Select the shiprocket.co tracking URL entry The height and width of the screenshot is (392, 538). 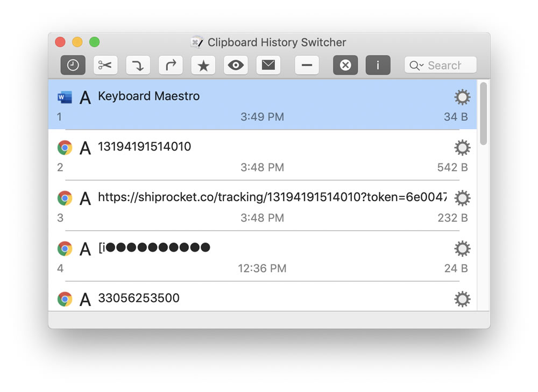click(263, 205)
